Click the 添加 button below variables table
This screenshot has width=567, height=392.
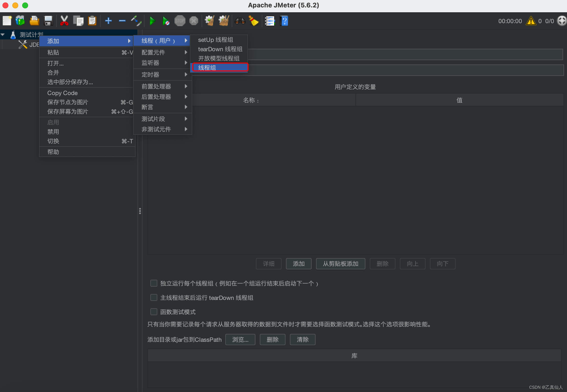[x=299, y=264]
